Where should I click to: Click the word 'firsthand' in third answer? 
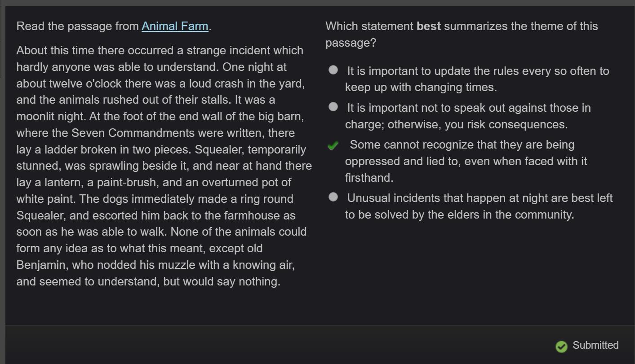point(368,178)
